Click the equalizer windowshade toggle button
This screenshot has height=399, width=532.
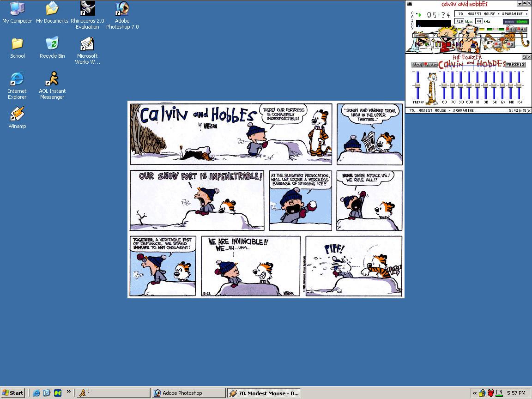click(x=524, y=57)
